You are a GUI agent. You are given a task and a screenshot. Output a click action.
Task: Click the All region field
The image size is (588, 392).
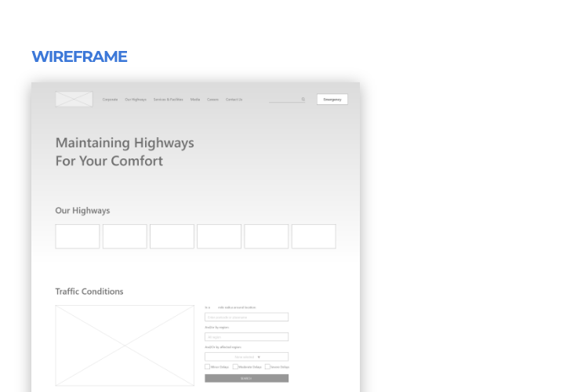pyautogui.click(x=246, y=337)
